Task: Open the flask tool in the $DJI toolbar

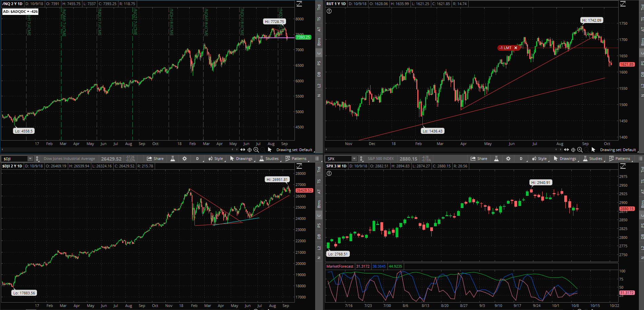Action: pyautogui.click(x=173, y=159)
